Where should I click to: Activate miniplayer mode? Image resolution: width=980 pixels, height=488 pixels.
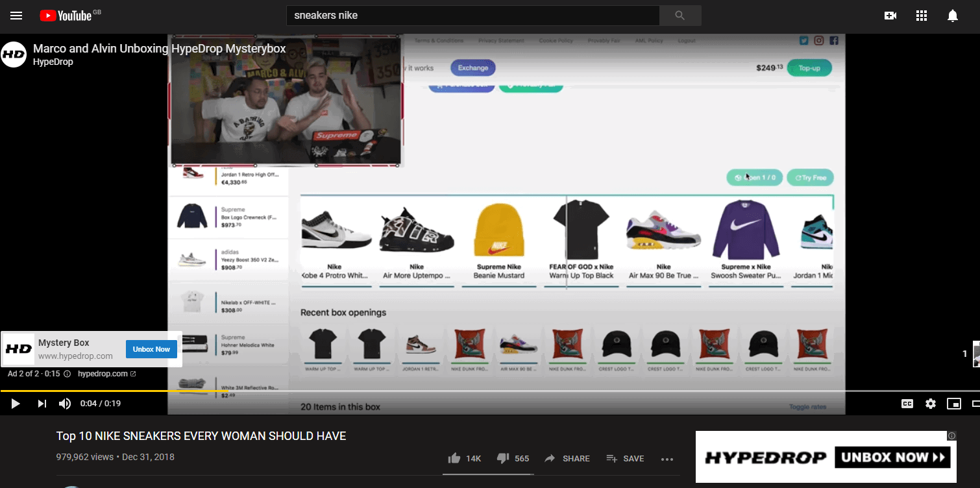954,403
